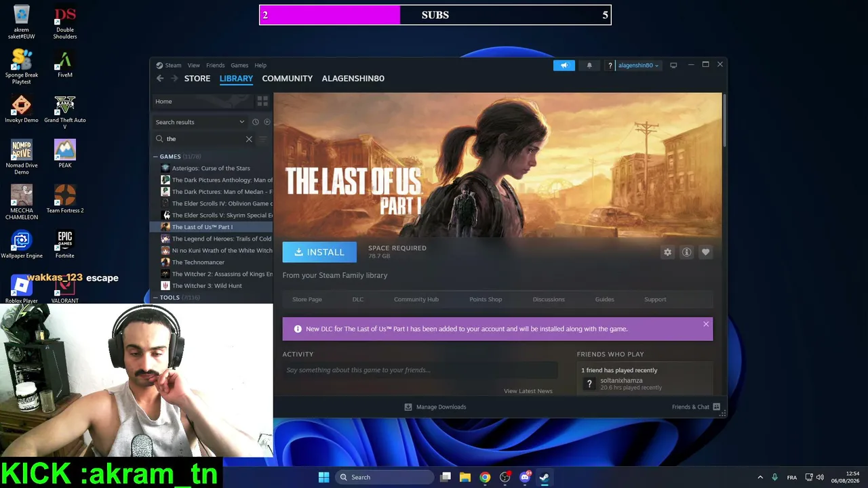Click the Home button in library sidebar
This screenshot has height=488, width=868.
click(x=201, y=101)
